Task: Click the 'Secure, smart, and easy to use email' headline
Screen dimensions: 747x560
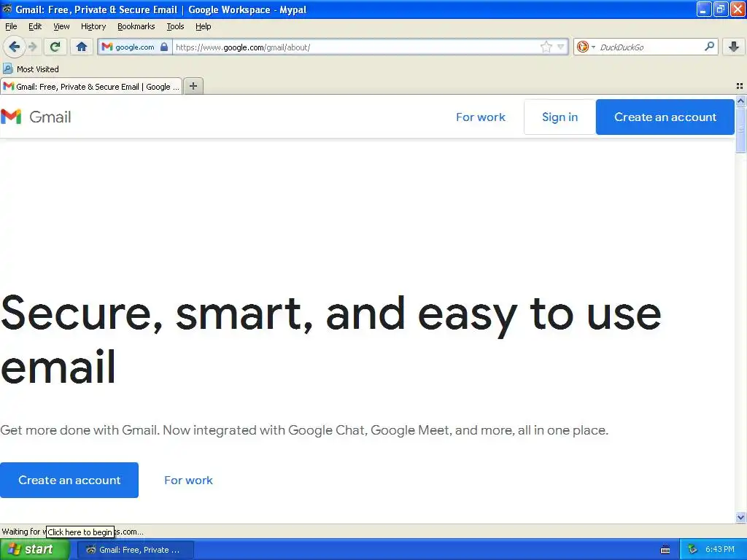Action: pos(331,340)
